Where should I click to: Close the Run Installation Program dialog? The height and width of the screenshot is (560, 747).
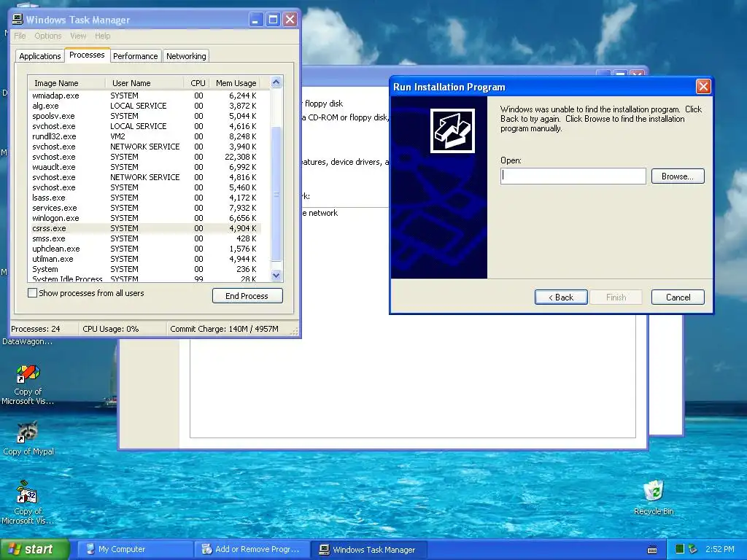(704, 87)
